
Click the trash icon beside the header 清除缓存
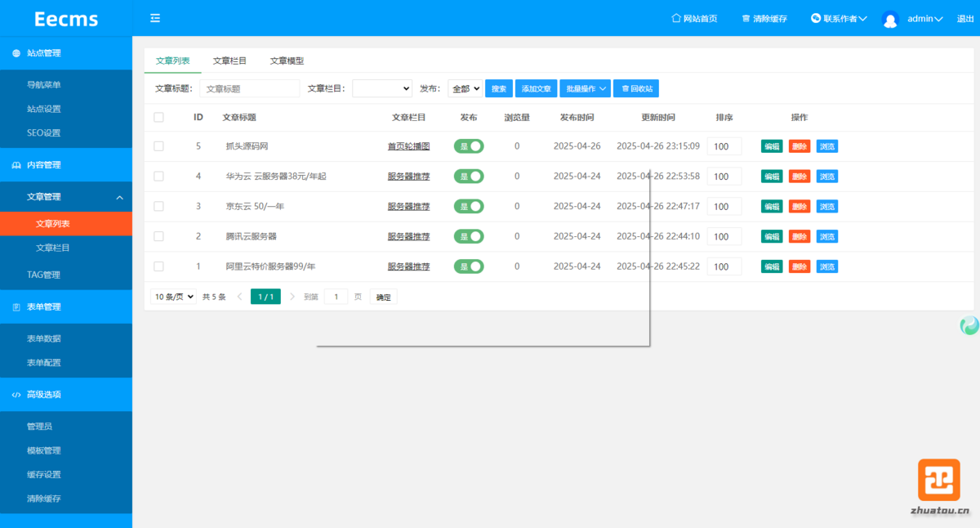pyautogui.click(x=746, y=18)
